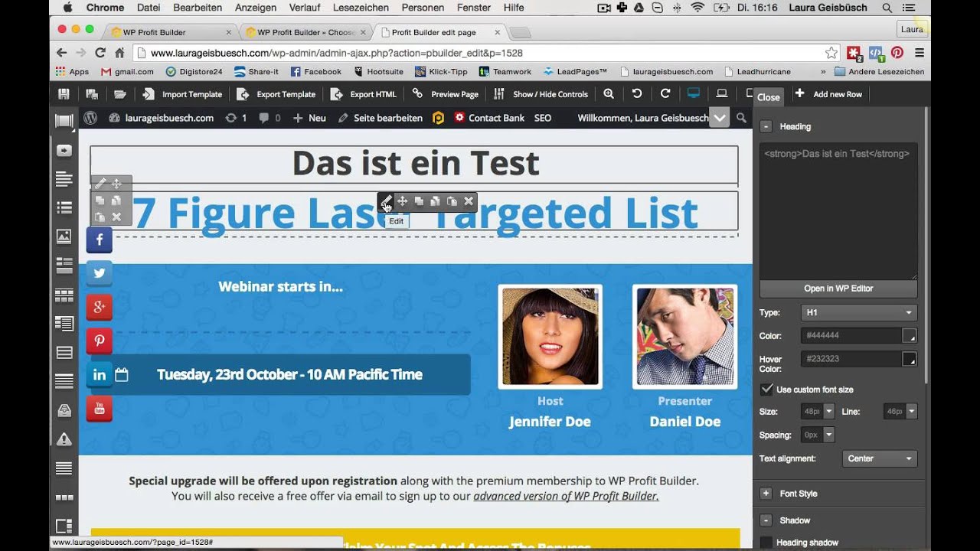980x551 pixels.
Task: Click Open in WP Editor
Action: pyautogui.click(x=838, y=289)
